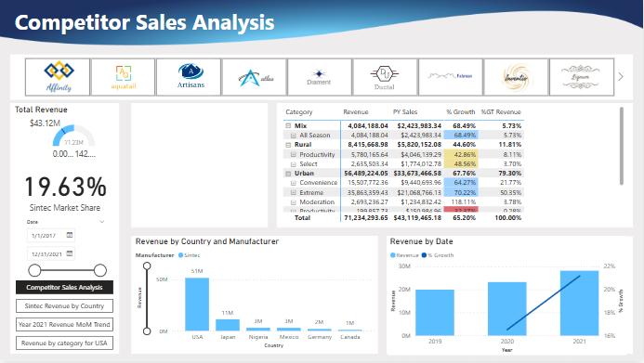Click the Mix PY Sales bold cell $2,423,983.34

419,126
